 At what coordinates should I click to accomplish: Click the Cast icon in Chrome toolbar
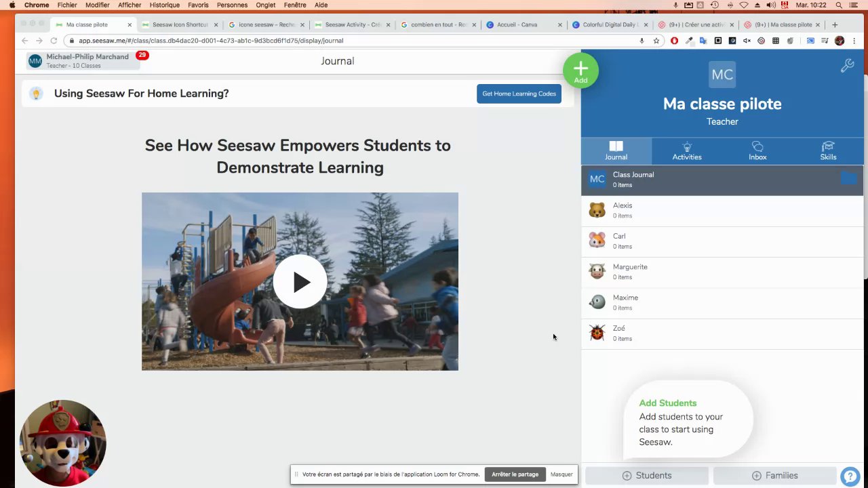click(x=810, y=41)
